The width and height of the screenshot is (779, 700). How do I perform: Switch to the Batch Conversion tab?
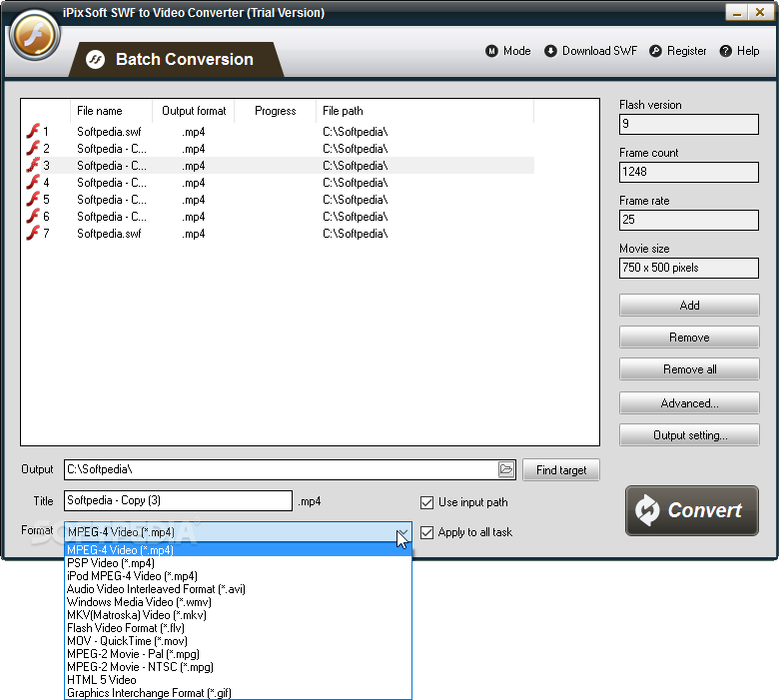tap(177, 60)
